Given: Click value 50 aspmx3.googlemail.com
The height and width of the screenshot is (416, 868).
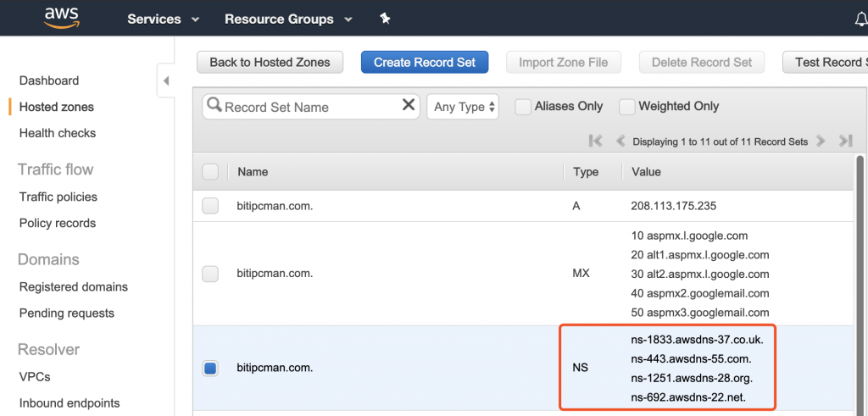Looking at the screenshot, I should click(x=699, y=312).
